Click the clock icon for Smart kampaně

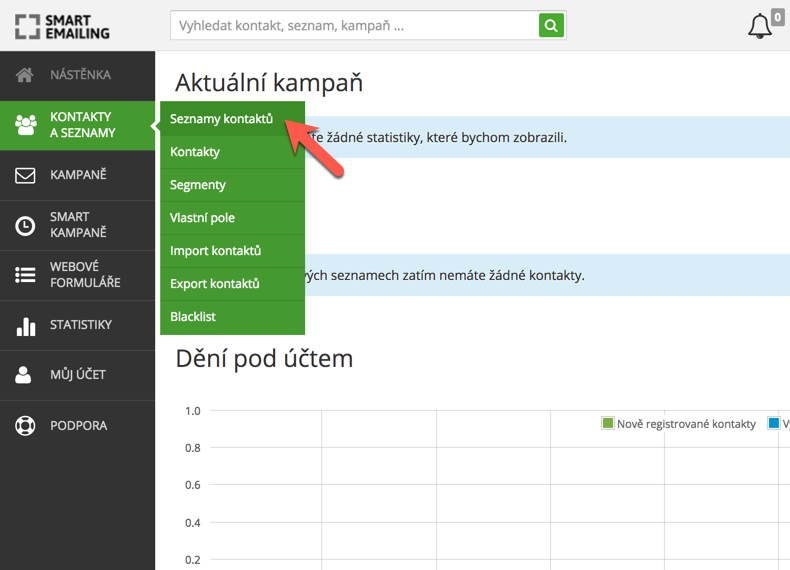(25, 226)
